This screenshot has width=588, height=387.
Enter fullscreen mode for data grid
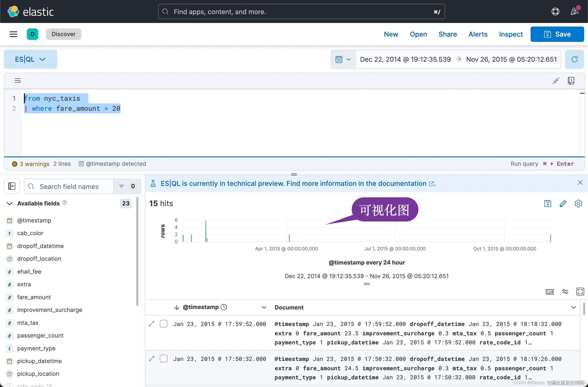pyautogui.click(x=580, y=291)
